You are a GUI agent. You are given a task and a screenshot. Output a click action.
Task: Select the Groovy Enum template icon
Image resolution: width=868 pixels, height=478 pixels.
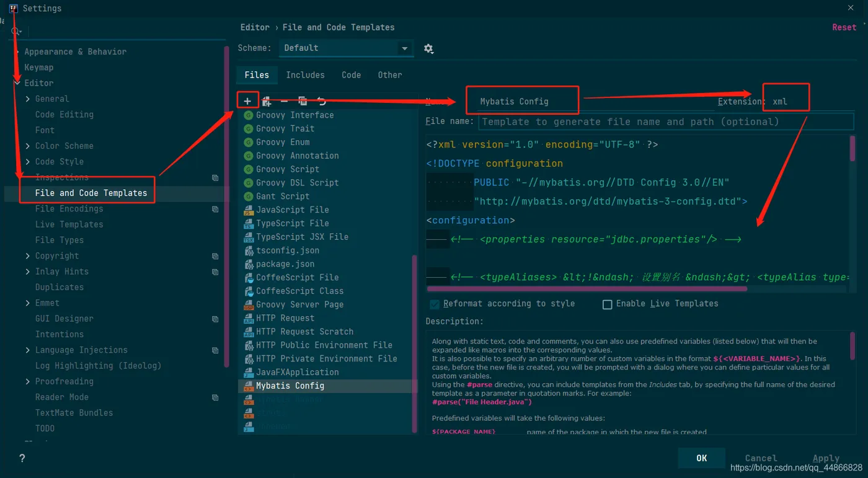pos(249,142)
